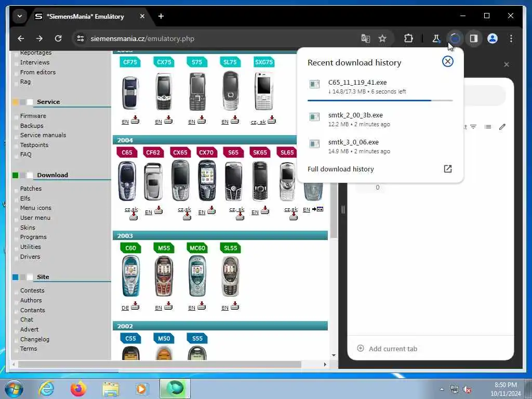Select the SL55 model label
The image size is (532, 399).
click(x=230, y=248)
